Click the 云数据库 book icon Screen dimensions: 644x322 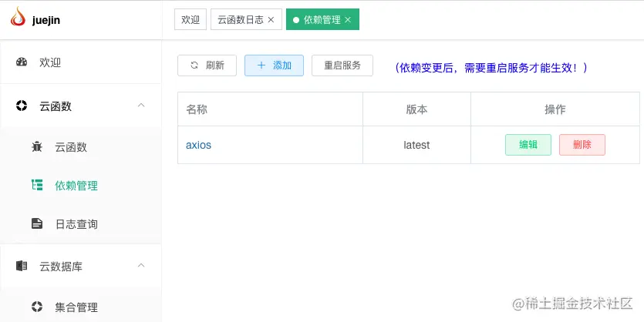tap(22, 266)
